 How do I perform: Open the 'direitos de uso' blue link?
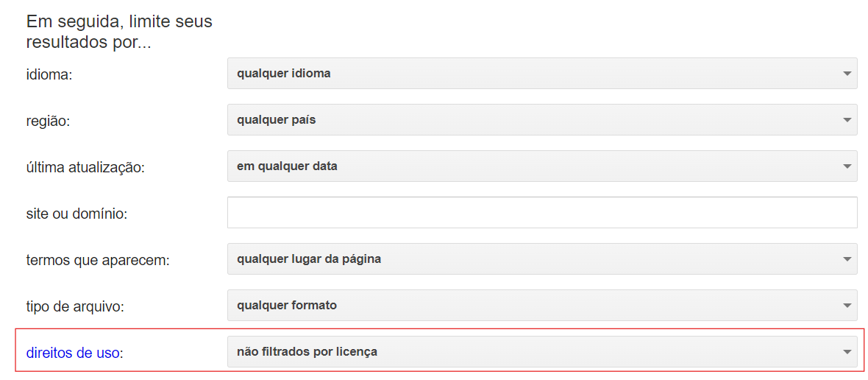coord(73,352)
